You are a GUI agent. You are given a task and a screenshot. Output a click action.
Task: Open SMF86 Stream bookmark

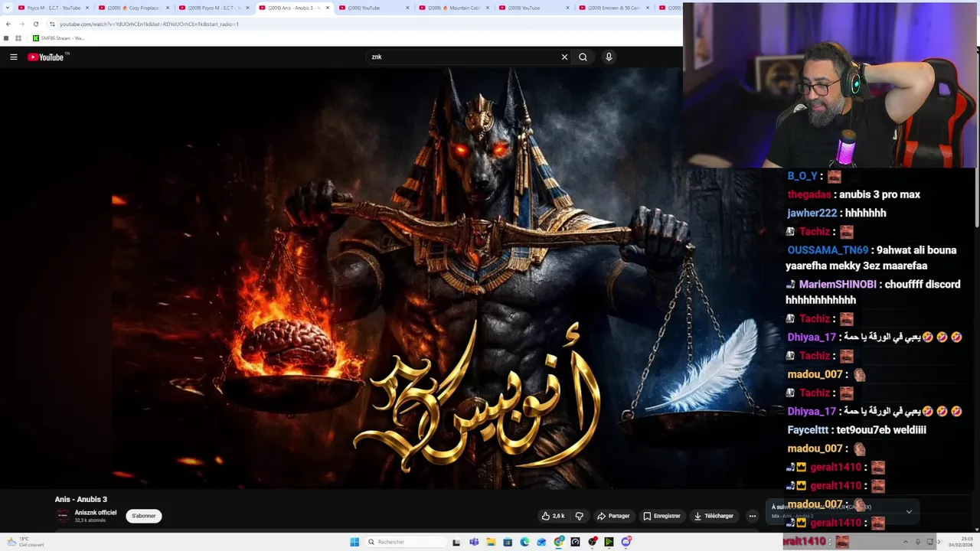point(58,38)
